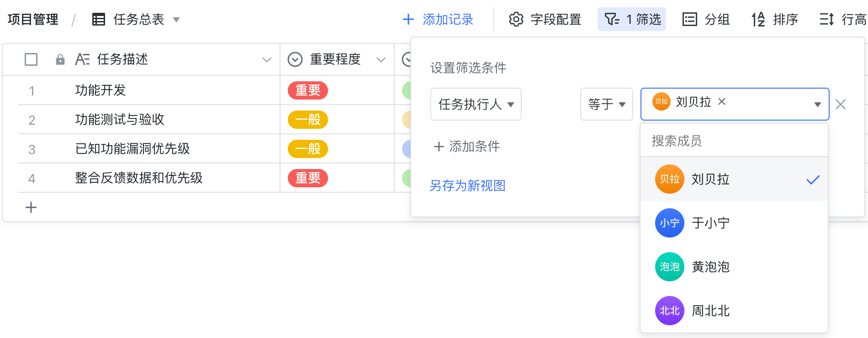Remove 刘贝拉 tag from filter value
Viewport: 868px width, 338px height.
[x=722, y=101]
